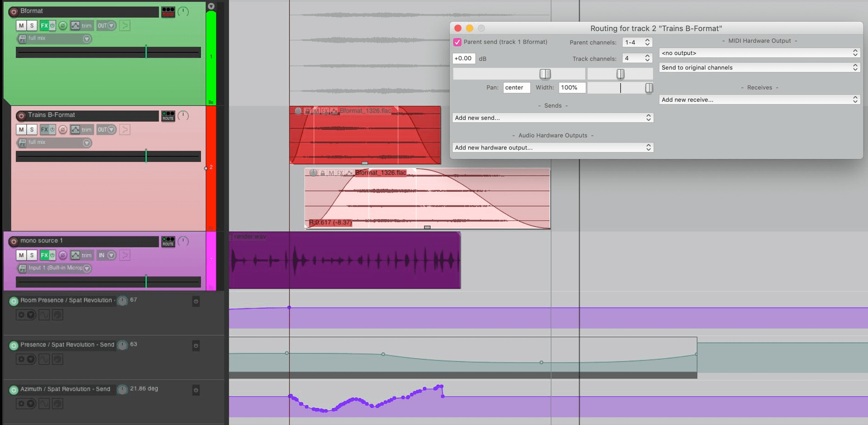Click the Bformat track pan knob
Viewport: 868px width, 425px height.
coord(183,11)
